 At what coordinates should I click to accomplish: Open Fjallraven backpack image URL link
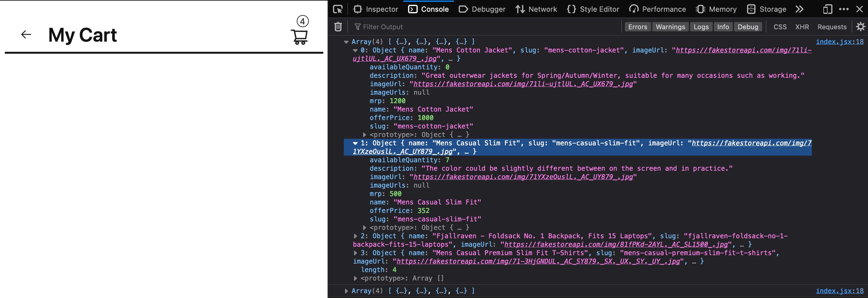[x=616, y=244]
